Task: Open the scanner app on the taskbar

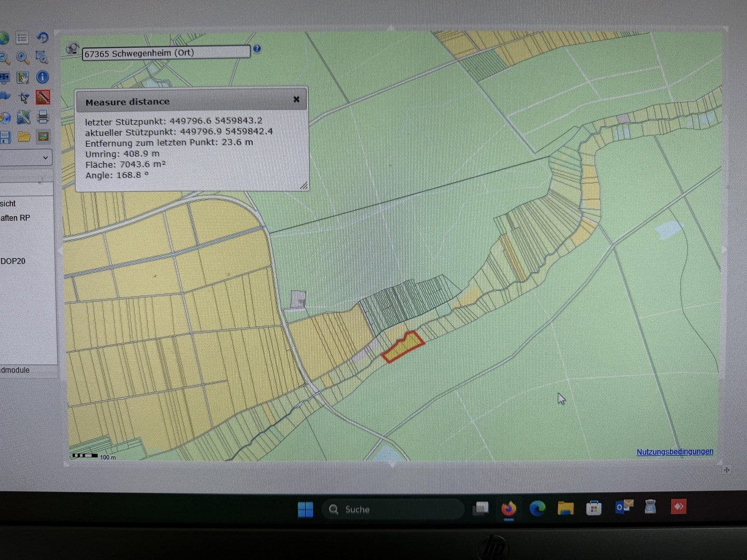Action: click(651, 507)
